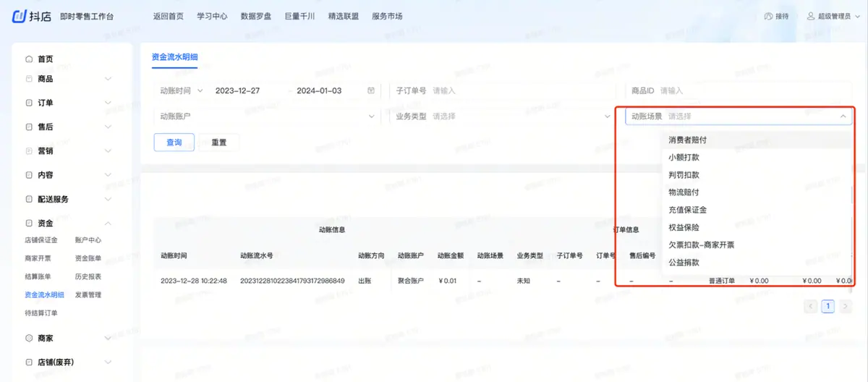Click the 商家 sidebar icon
This screenshot has height=382, width=868.
29,338
